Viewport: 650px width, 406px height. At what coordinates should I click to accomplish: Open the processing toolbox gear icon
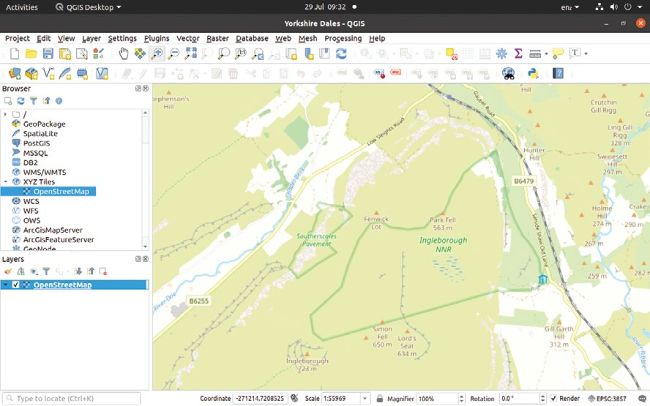coord(500,53)
